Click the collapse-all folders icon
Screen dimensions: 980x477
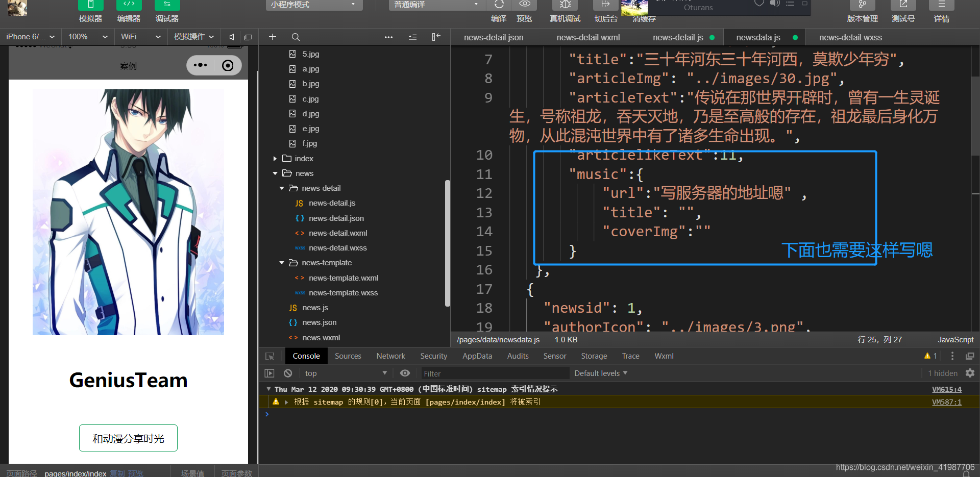tap(412, 37)
